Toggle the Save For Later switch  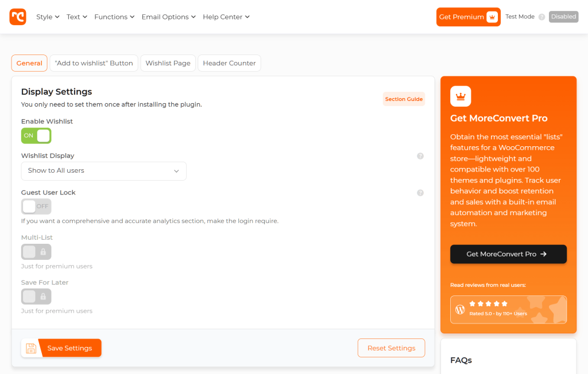point(36,296)
